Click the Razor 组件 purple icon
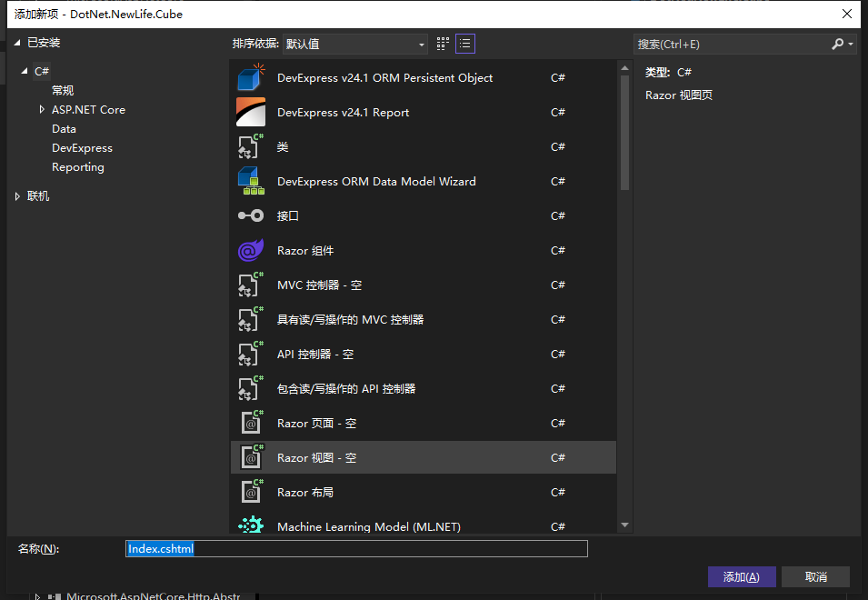868x600 pixels. pyautogui.click(x=251, y=250)
